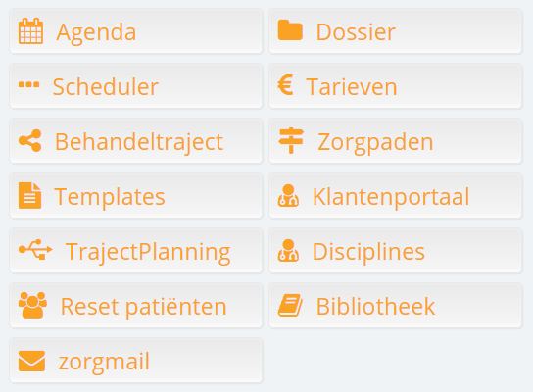
Task: Open the Dossier module
Action: [x=395, y=31]
